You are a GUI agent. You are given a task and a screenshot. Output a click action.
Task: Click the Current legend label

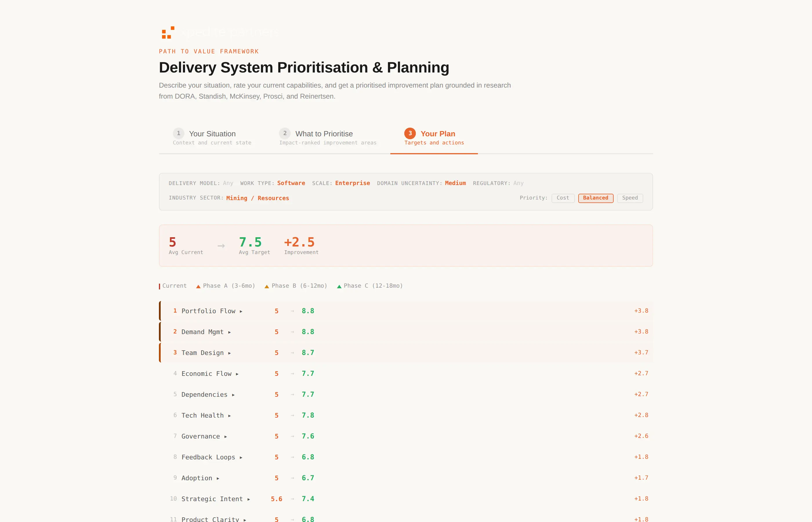tap(174, 286)
